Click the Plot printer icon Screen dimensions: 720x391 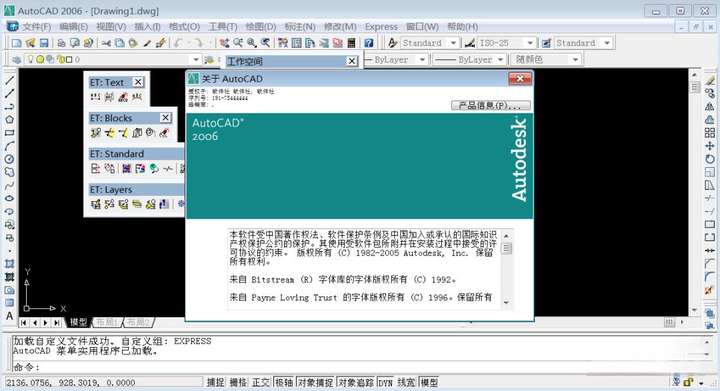pos(61,43)
